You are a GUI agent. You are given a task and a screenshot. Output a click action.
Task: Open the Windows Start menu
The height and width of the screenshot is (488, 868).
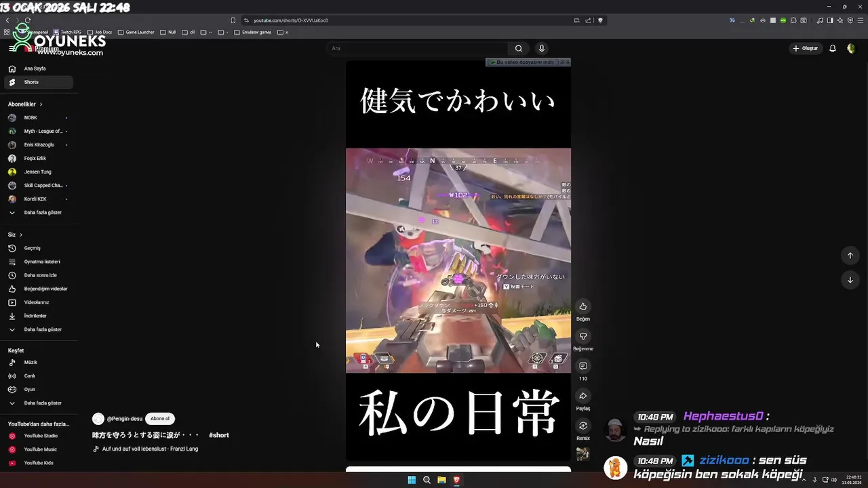(412, 480)
